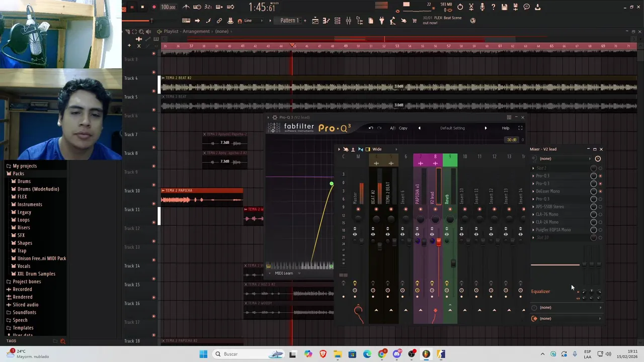Image resolution: width=644 pixels, height=362 pixels.
Task: Click the link chain icon in the toolbar
Action: 219,21
